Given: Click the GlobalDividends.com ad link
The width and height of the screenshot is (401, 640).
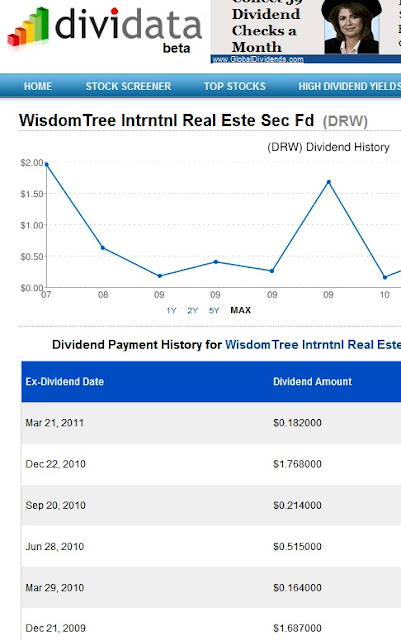Looking at the screenshot, I should 258,60.
